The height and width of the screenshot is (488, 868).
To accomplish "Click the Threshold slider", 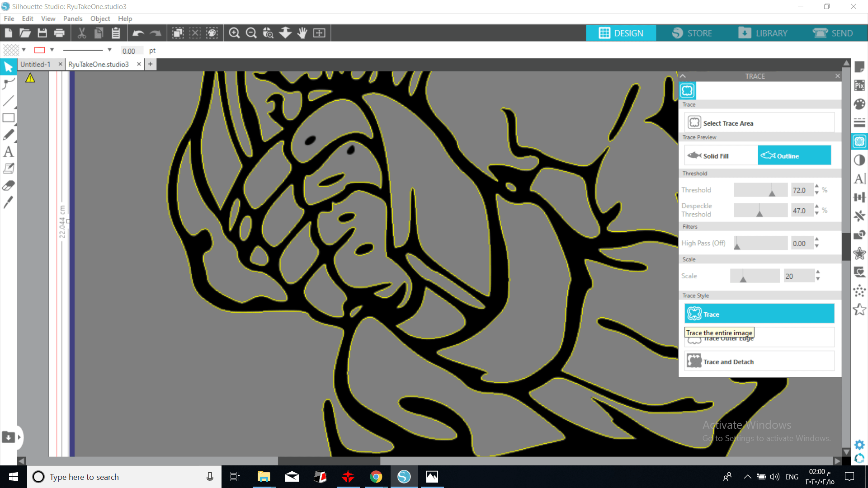I will [760, 190].
